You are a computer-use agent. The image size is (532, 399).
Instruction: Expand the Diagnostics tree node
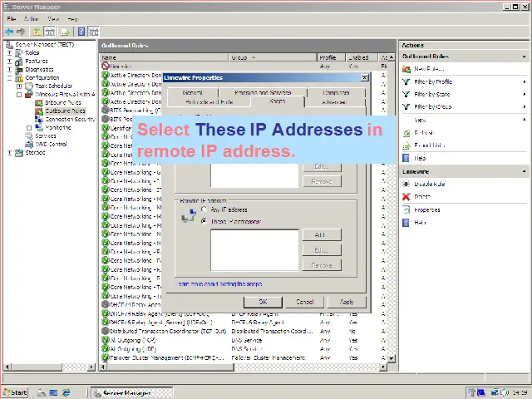click(x=9, y=70)
